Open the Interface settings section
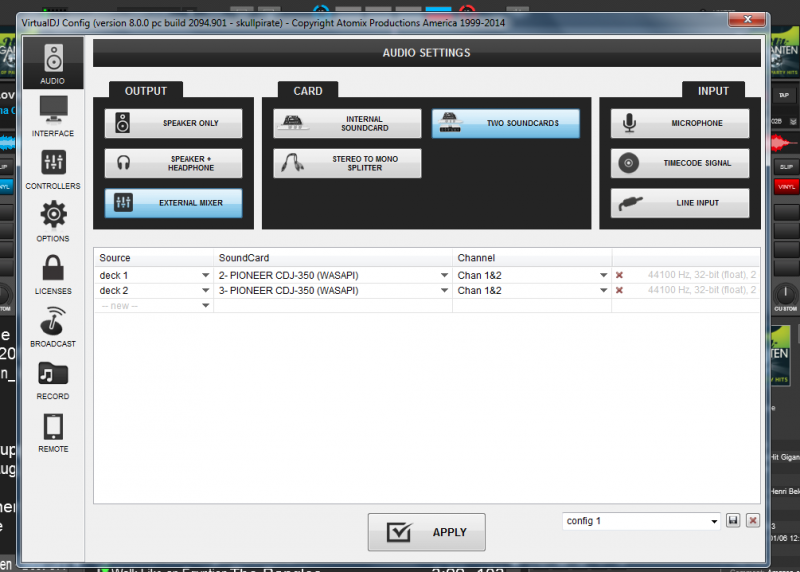The image size is (800, 572). pos(53,117)
